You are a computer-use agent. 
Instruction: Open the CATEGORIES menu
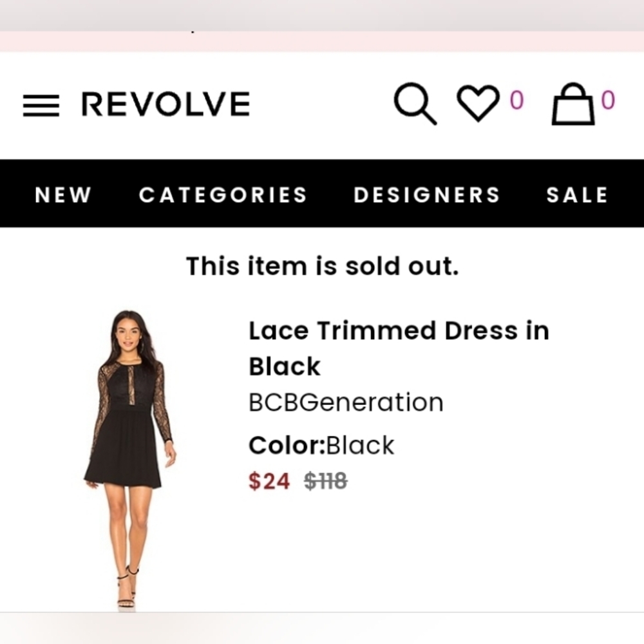point(223,194)
